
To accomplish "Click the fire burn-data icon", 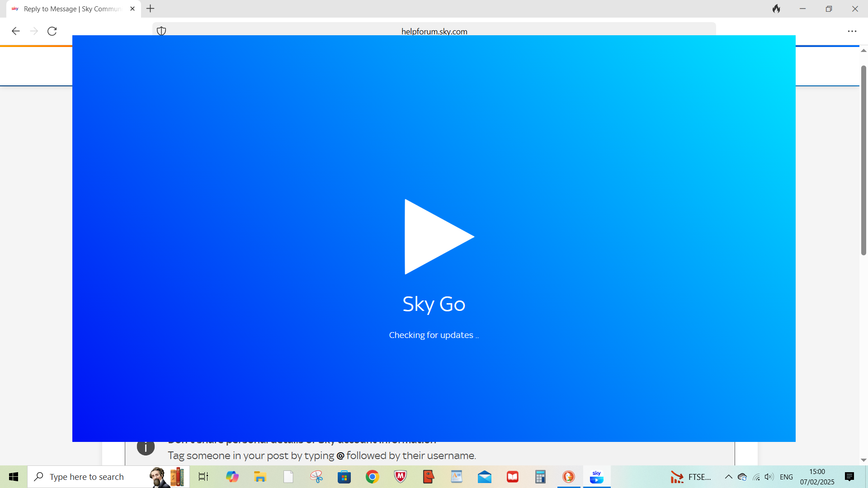I will 776,9.
